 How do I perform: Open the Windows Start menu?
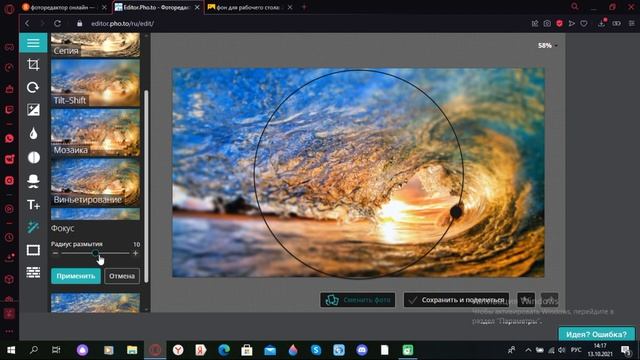pos(11,350)
